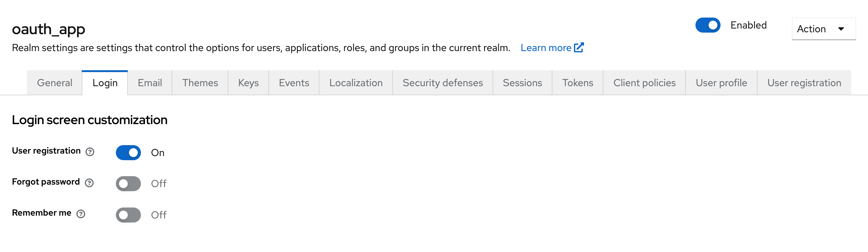Go to the Themes tab

click(x=200, y=83)
